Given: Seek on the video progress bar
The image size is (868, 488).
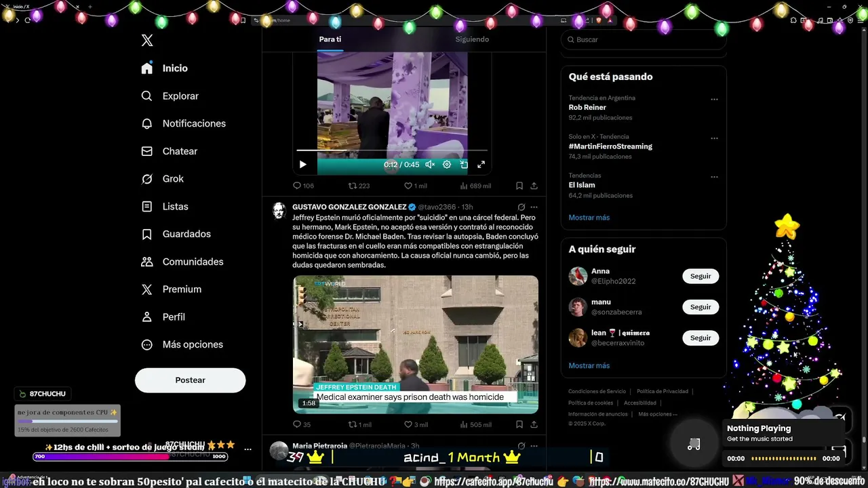Looking at the screenshot, I should point(392,150).
